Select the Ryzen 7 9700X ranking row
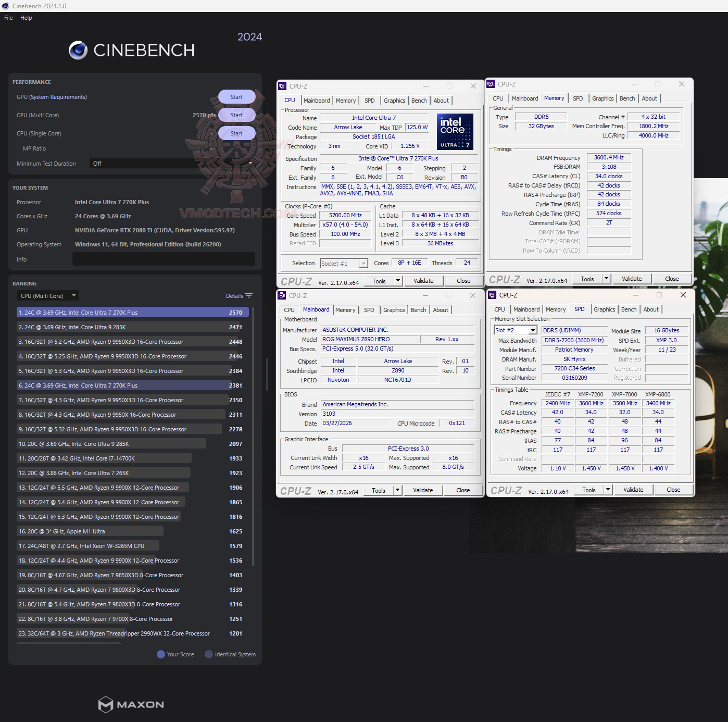 point(133,619)
